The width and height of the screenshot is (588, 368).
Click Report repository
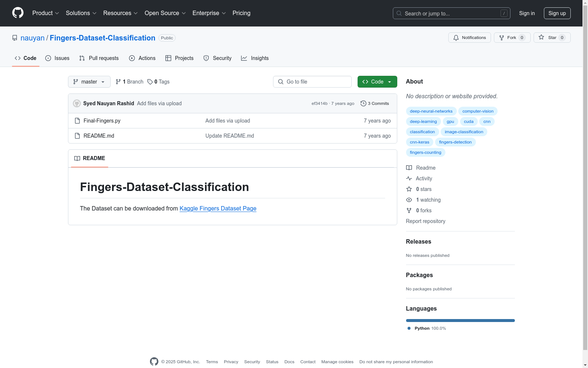(426, 221)
